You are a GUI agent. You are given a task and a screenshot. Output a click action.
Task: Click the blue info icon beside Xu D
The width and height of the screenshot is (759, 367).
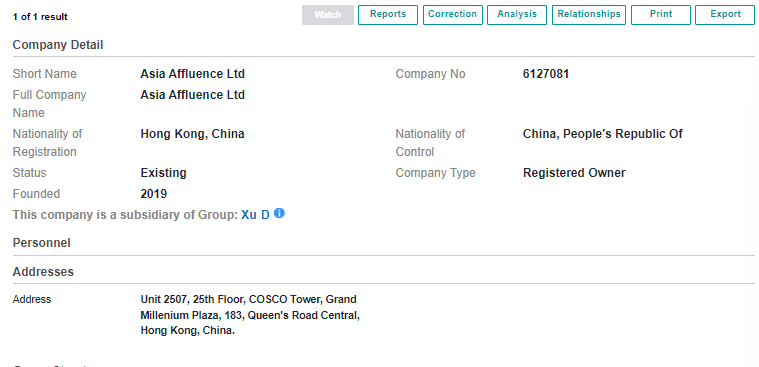[279, 213]
